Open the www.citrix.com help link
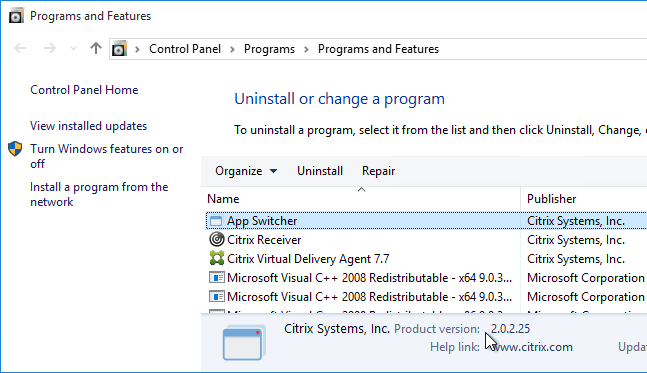This screenshot has height=373, width=647. tap(532, 347)
